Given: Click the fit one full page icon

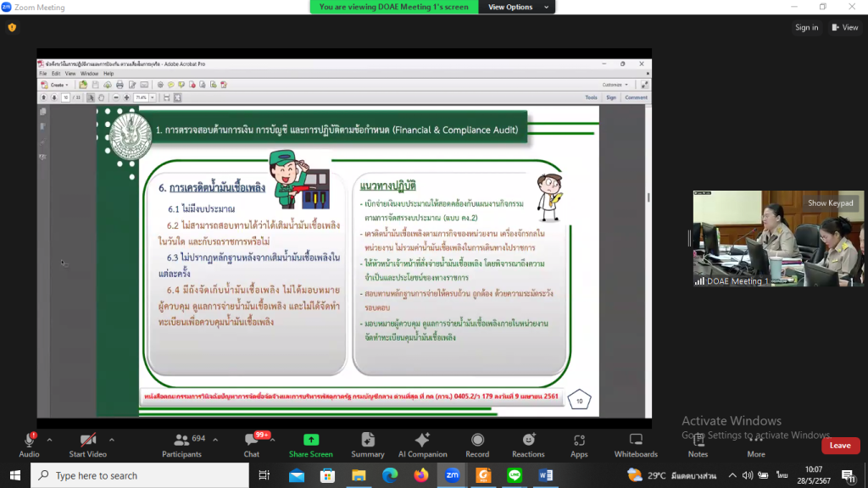Looking at the screenshot, I should (x=178, y=97).
